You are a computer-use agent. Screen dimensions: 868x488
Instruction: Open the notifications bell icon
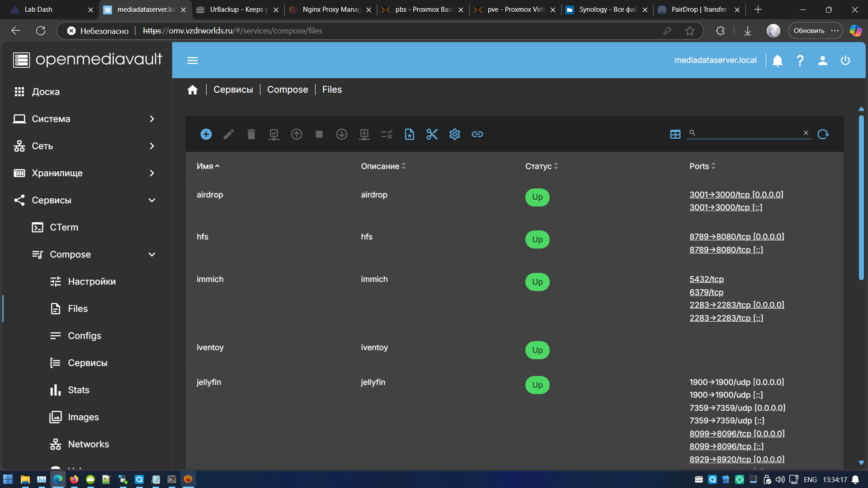(x=777, y=61)
